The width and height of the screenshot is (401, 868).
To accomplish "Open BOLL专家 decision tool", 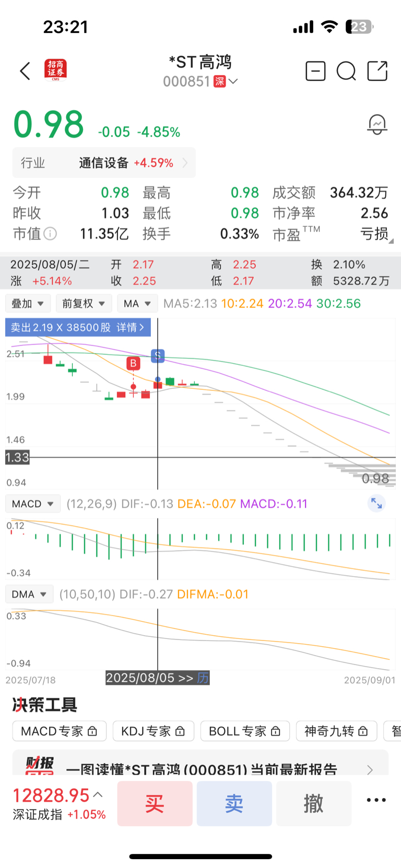I will click(x=245, y=731).
